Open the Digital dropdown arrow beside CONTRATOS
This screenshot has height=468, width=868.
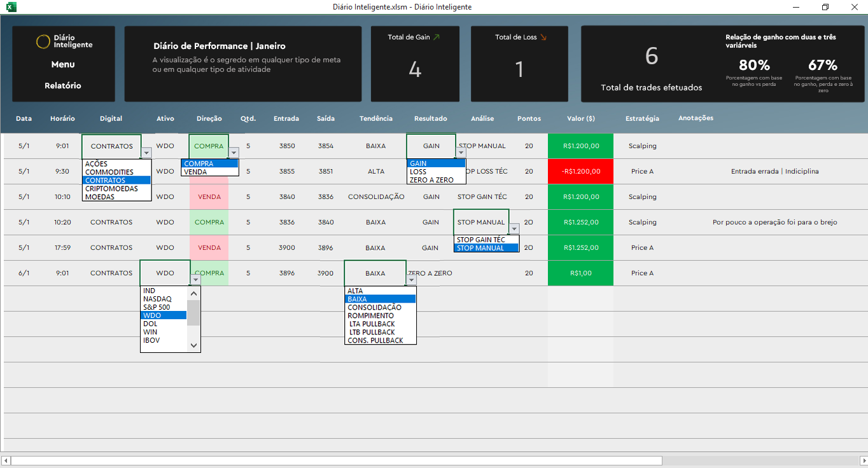146,153
